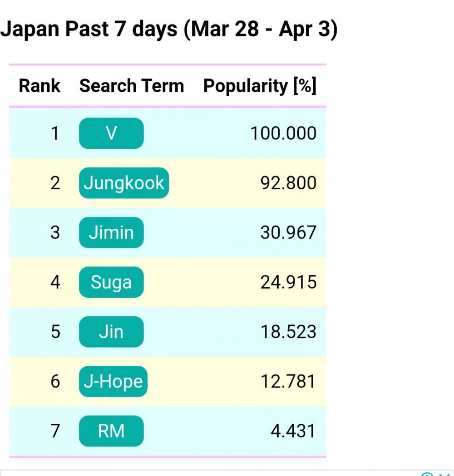This screenshot has height=476, width=454.
Task: Select the V search term tag
Action: (x=111, y=133)
